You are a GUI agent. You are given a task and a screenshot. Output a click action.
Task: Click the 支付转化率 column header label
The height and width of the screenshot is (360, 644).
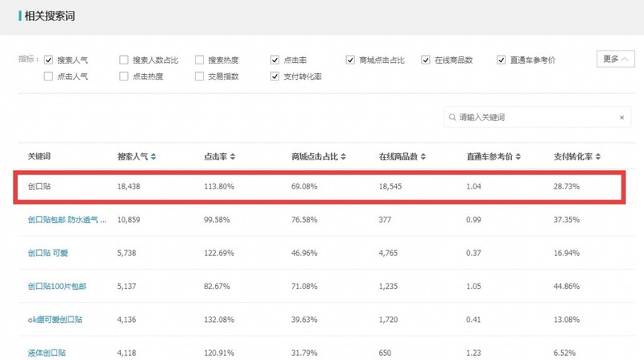coord(573,156)
